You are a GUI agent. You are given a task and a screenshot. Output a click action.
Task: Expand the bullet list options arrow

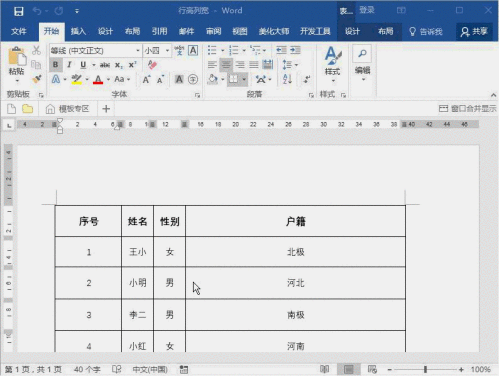(x=223, y=51)
